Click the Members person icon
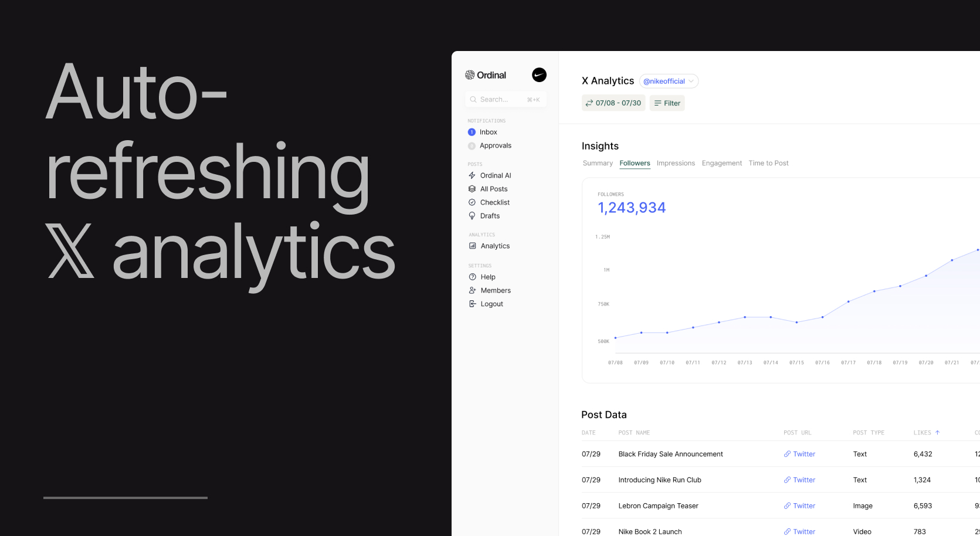 coord(473,290)
